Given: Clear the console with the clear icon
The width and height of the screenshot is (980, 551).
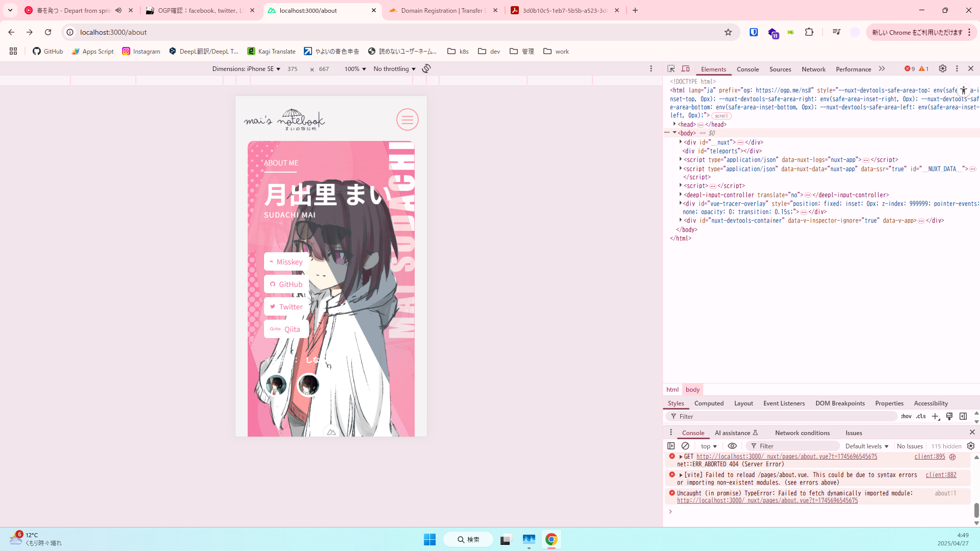Looking at the screenshot, I should 685,446.
